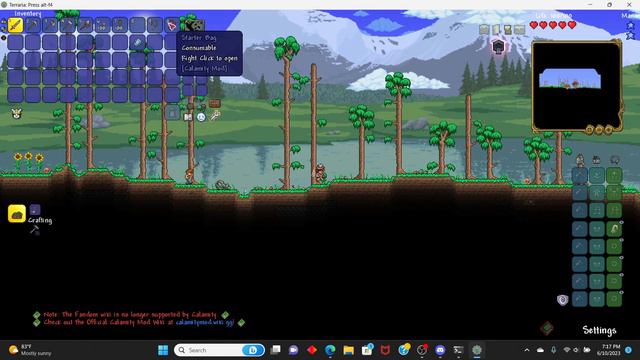Viewport: 640px width, 360px height.
Task: Click the active buff icon near the minimap
Action: click(x=498, y=47)
